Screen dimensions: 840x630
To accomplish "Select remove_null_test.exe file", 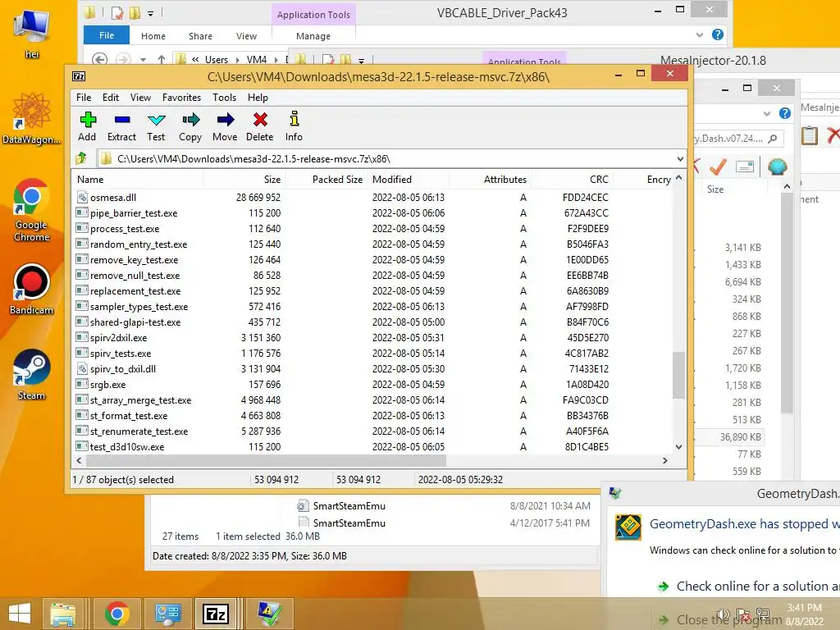I will (x=135, y=276).
